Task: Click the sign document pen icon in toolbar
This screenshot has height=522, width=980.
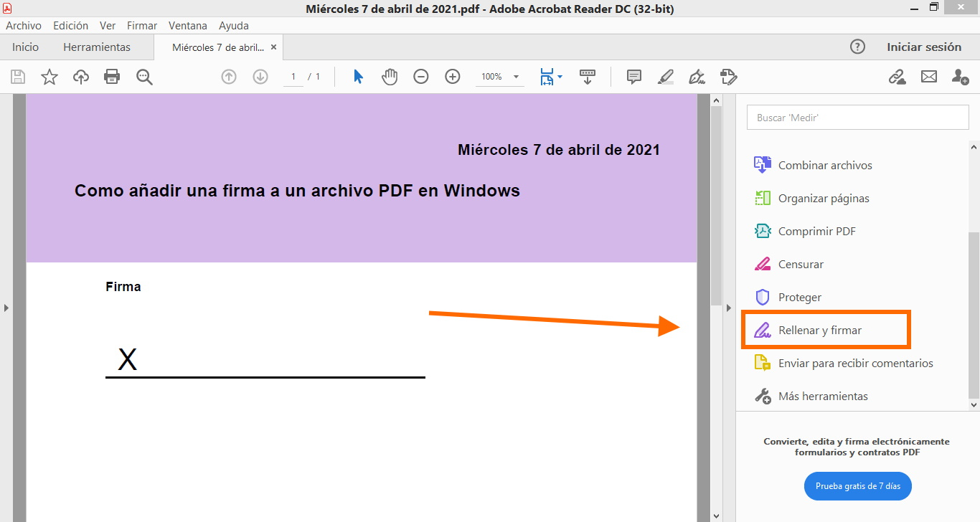Action: pos(697,77)
